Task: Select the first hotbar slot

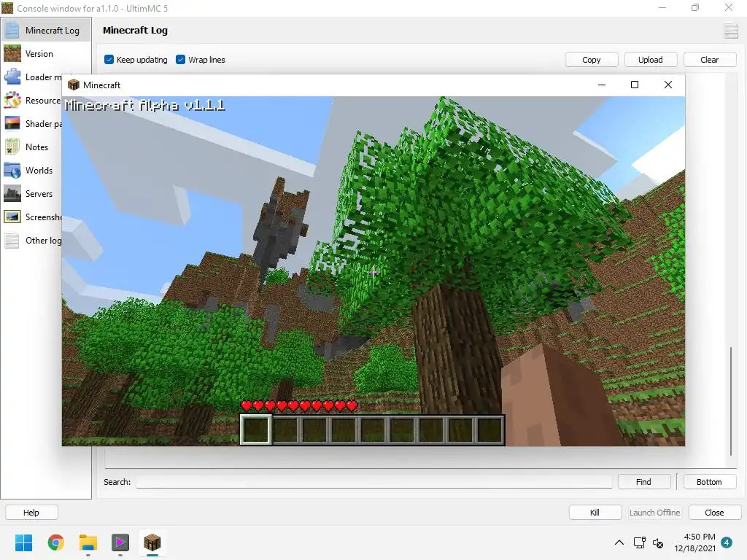Action: [256, 429]
